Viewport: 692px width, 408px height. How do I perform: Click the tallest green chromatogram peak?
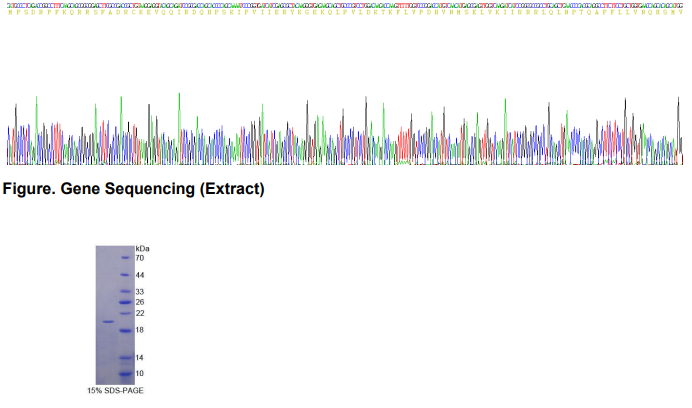pos(179,100)
